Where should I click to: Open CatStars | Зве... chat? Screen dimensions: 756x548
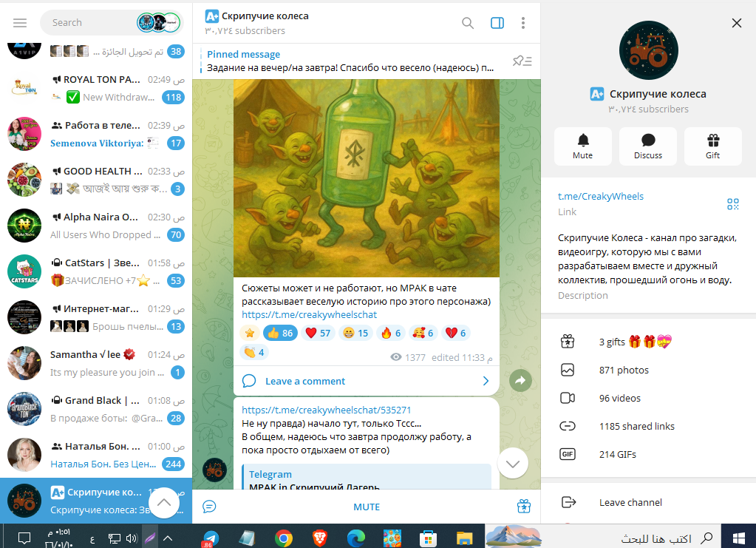[96, 271]
